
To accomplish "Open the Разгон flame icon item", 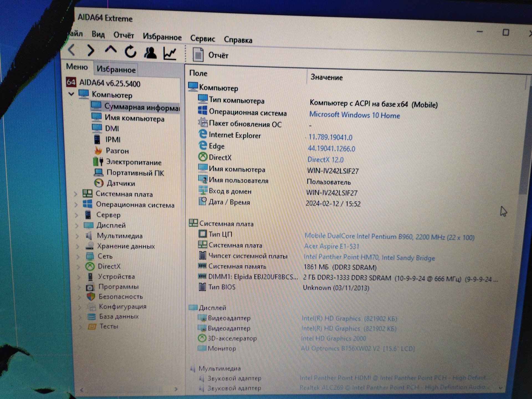I will [x=111, y=150].
